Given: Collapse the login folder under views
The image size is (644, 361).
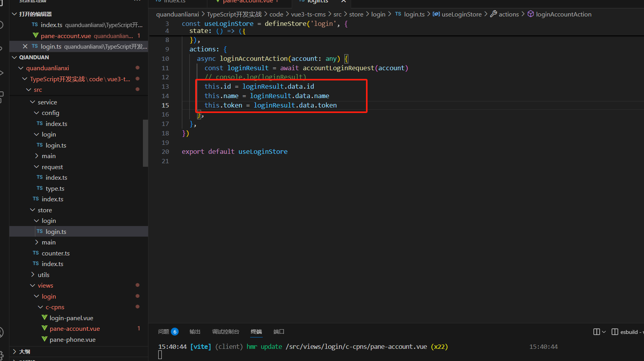Looking at the screenshot, I should click(37, 296).
